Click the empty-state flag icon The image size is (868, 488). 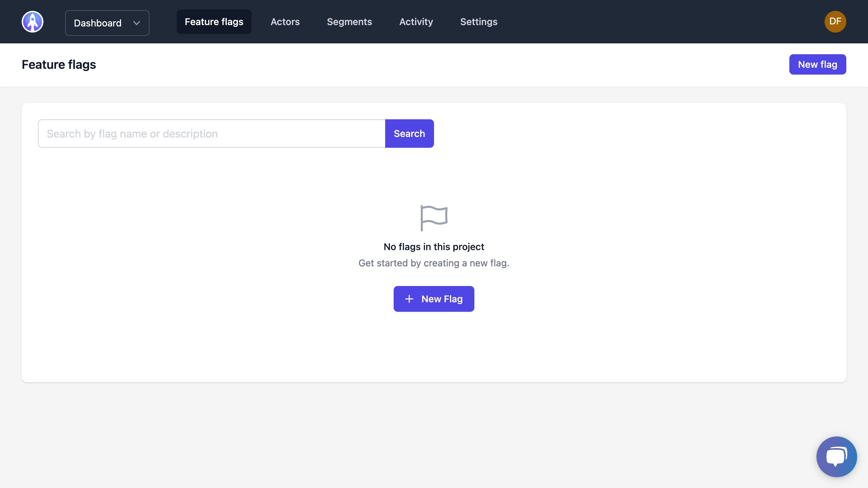click(x=434, y=218)
